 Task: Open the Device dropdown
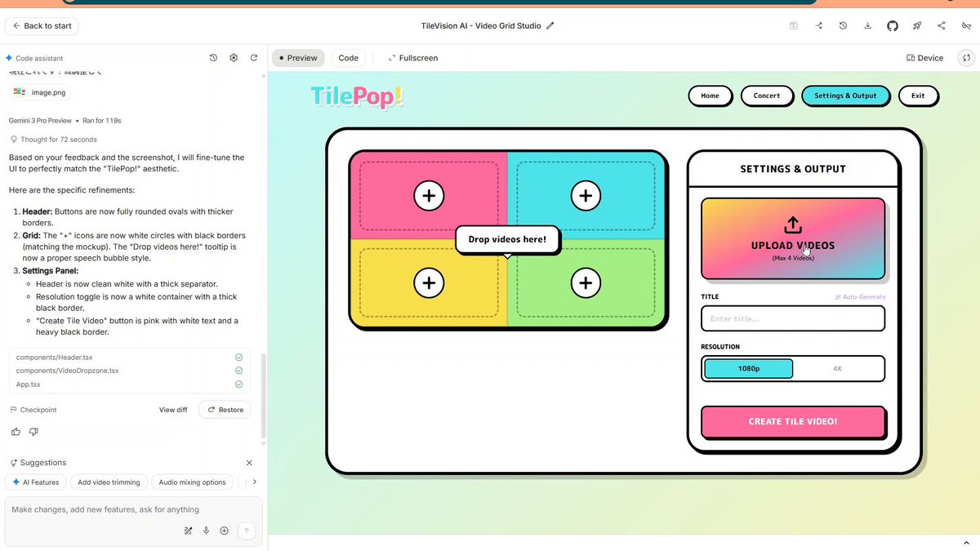pos(925,58)
